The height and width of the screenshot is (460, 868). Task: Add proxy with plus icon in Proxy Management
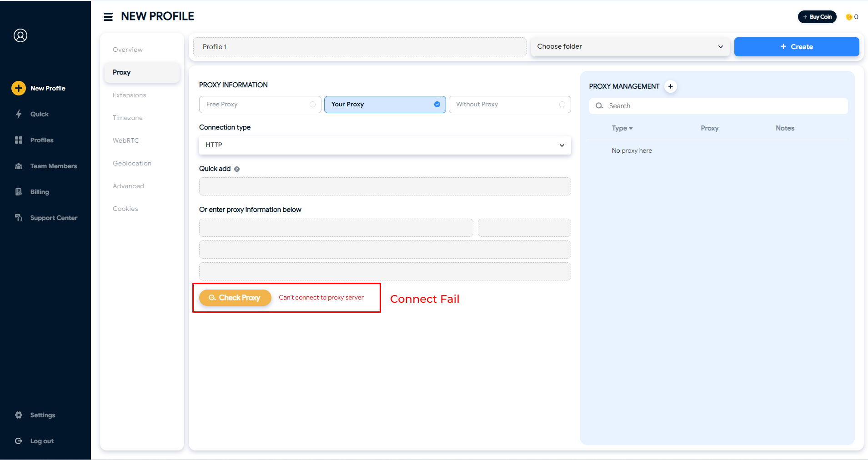(671, 86)
